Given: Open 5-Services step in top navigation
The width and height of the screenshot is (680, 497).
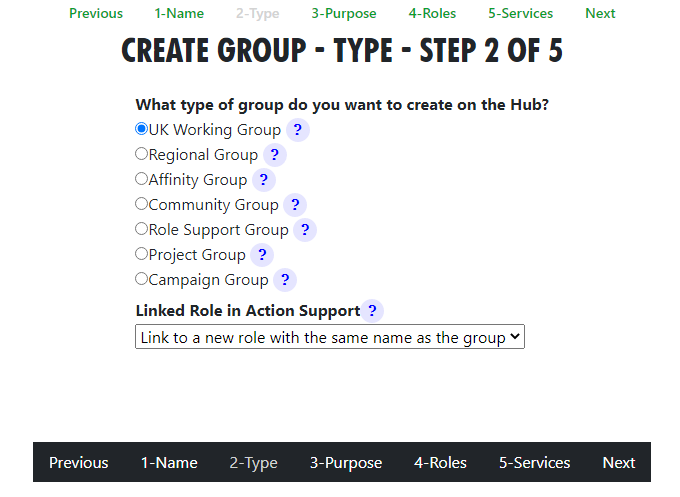Looking at the screenshot, I should [x=520, y=13].
